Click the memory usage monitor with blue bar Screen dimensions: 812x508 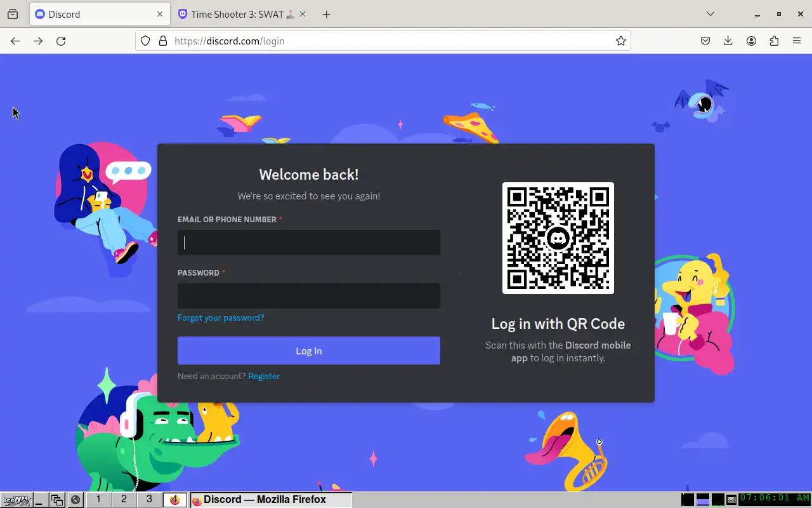[702, 500]
